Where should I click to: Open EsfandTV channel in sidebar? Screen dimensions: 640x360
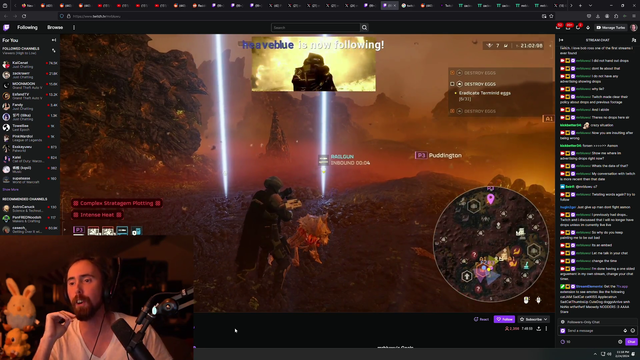tap(30, 96)
